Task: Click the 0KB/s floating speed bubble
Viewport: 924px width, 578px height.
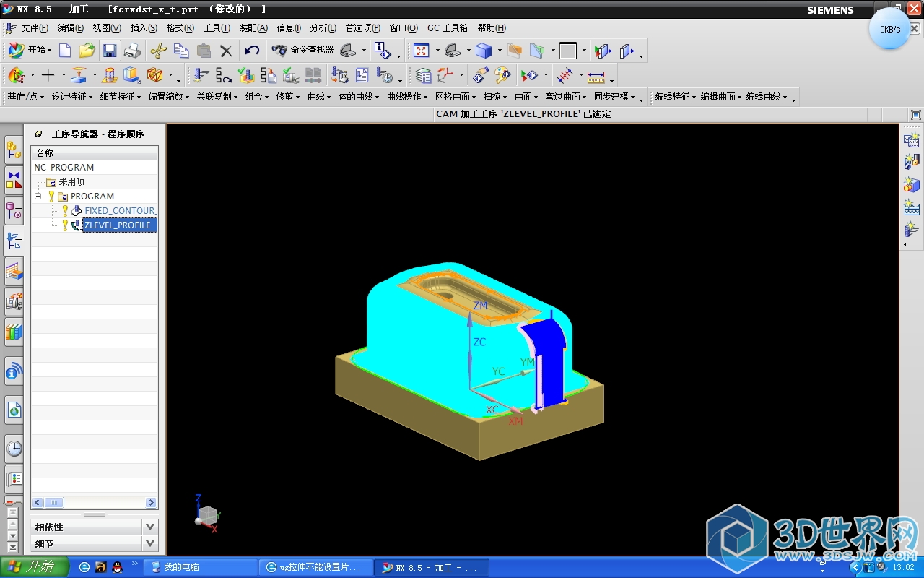Action: coord(889,30)
